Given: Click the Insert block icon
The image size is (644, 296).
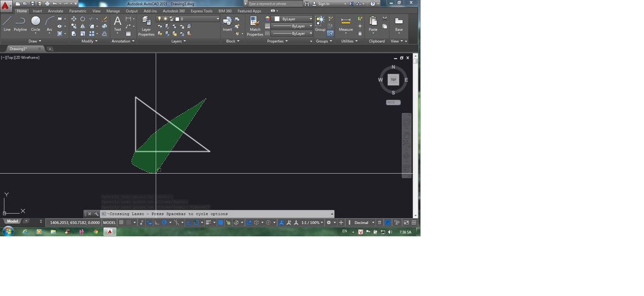Looking at the screenshot, I should tap(227, 24).
